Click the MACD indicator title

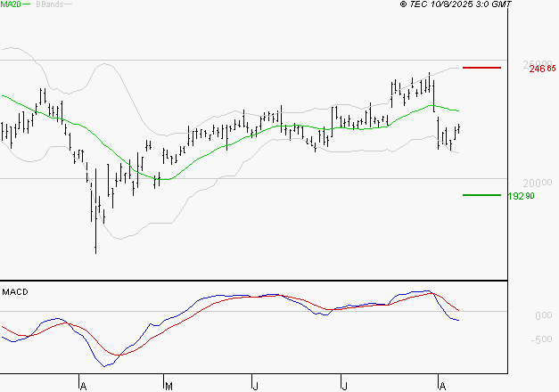click(x=15, y=292)
